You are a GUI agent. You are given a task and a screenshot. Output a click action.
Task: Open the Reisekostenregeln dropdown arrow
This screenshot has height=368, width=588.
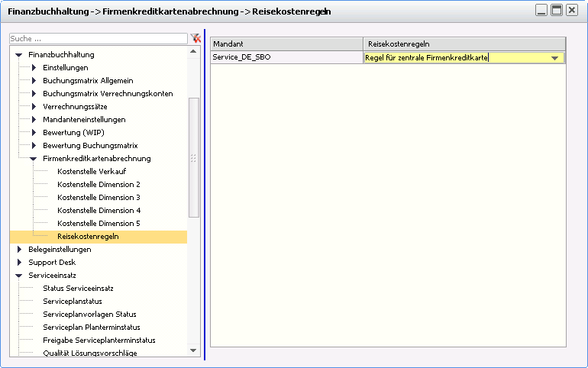(x=555, y=58)
